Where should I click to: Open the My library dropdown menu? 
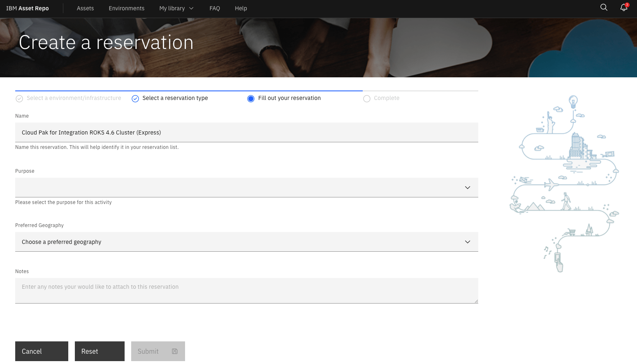[x=176, y=8]
